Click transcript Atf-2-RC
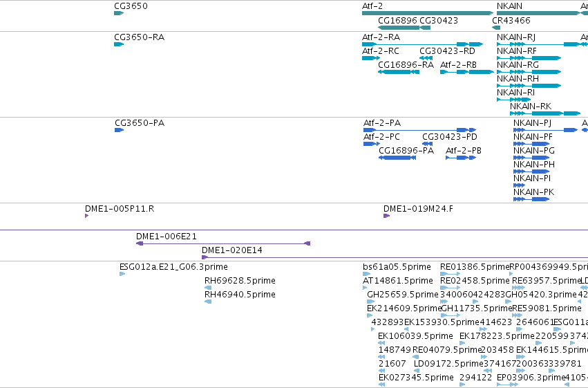588x388 pixels. click(381, 51)
